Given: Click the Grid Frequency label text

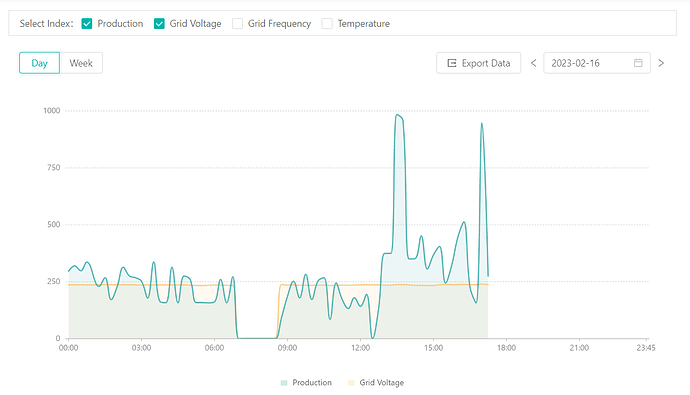Looking at the screenshot, I should pos(279,24).
